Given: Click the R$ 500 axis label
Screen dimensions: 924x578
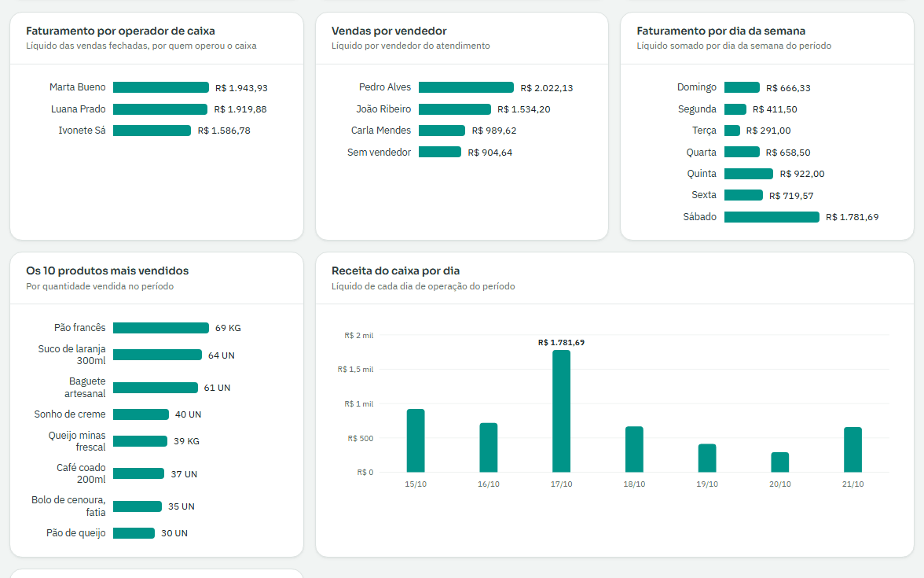Looking at the screenshot, I should click(x=360, y=438).
